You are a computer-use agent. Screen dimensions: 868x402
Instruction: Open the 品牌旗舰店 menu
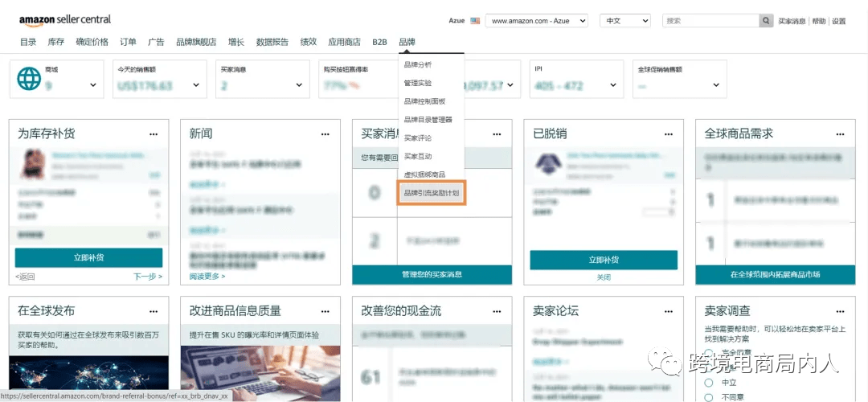tap(196, 42)
